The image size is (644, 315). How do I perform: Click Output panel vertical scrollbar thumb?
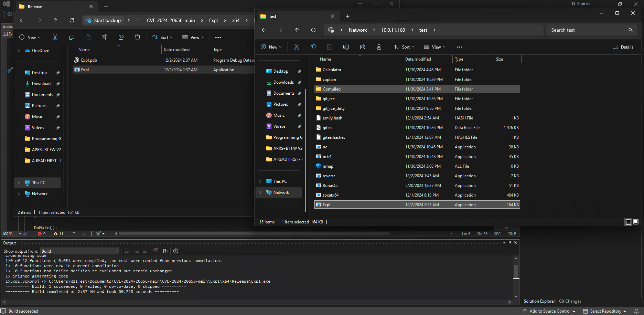pyautogui.click(x=516, y=271)
